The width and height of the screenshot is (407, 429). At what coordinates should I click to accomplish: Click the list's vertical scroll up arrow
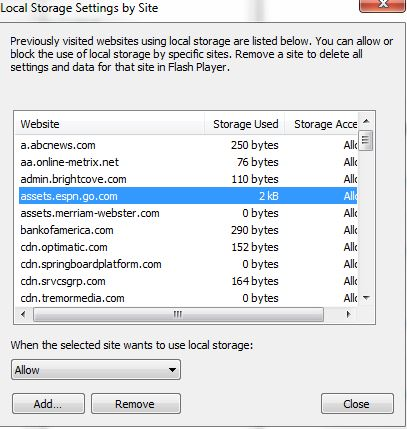point(366,122)
